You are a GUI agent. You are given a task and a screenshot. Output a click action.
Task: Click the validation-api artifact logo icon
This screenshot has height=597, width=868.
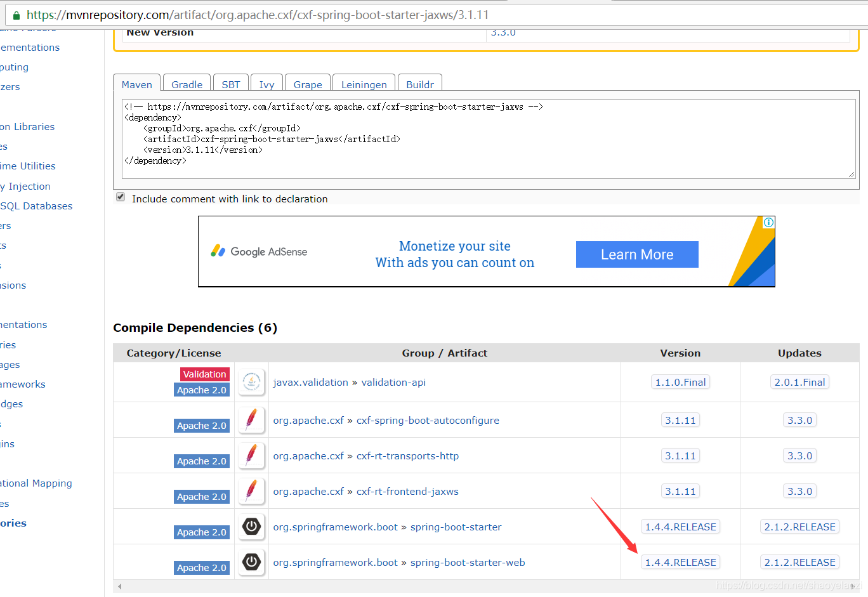coord(252,382)
